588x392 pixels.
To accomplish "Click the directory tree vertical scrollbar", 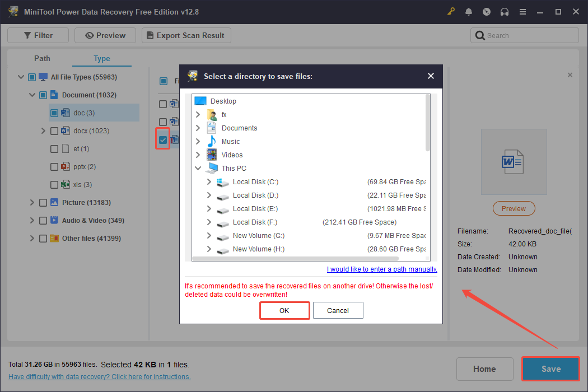I will (x=427, y=123).
